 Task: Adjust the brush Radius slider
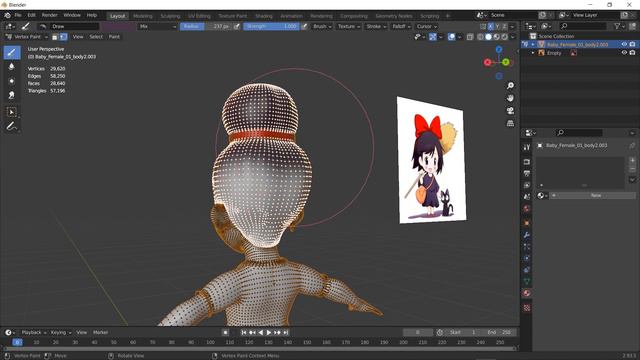pyautogui.click(x=206, y=26)
